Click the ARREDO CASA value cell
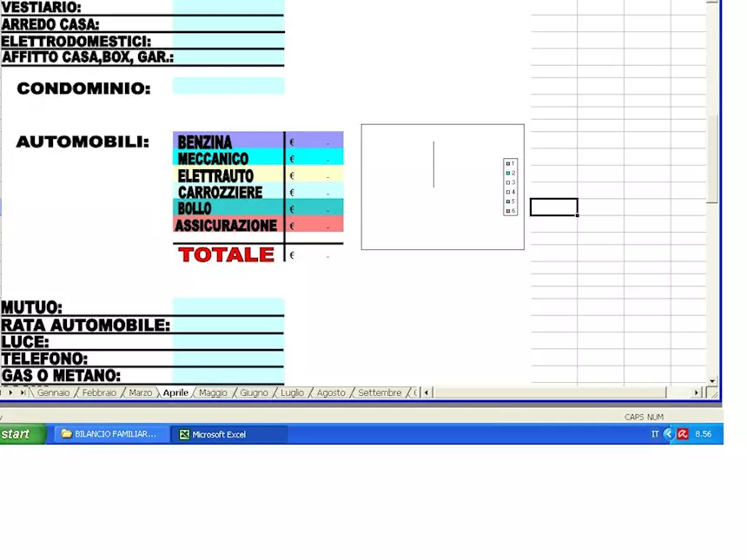The width and height of the screenshot is (747, 560). coord(228,23)
